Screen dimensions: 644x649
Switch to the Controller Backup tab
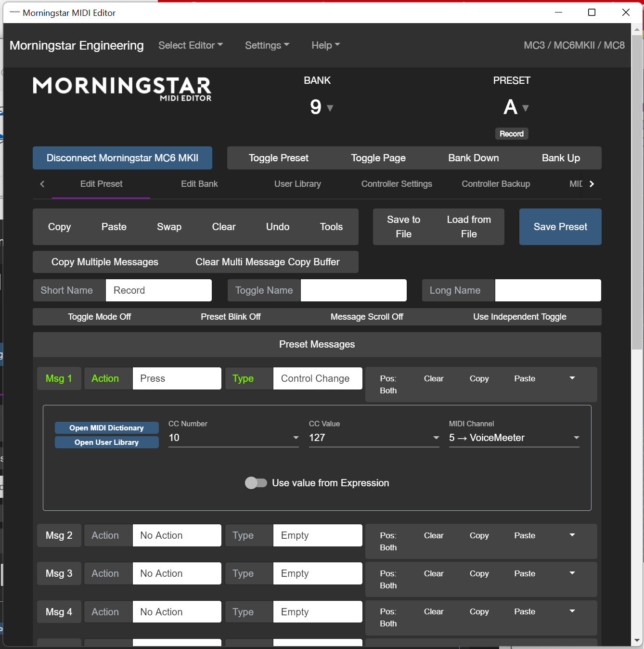[496, 184]
